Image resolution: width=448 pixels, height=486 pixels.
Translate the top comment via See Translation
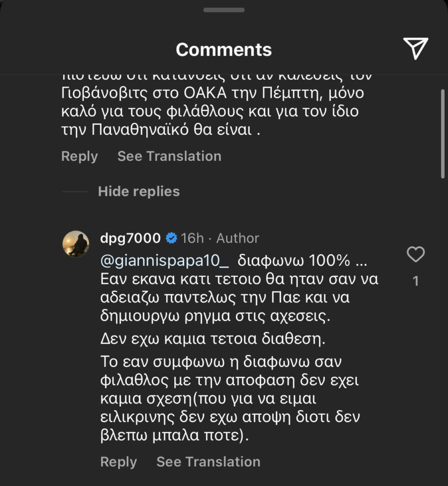point(169,156)
